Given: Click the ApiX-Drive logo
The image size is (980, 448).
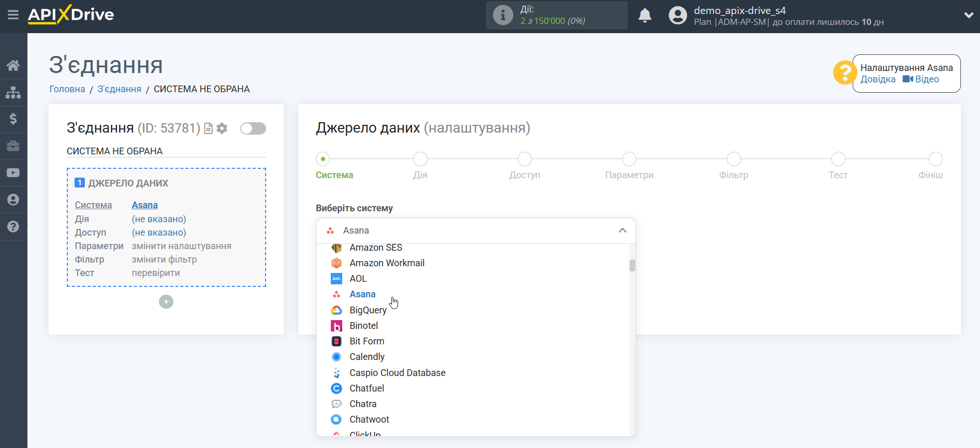Looking at the screenshot, I should (x=71, y=15).
